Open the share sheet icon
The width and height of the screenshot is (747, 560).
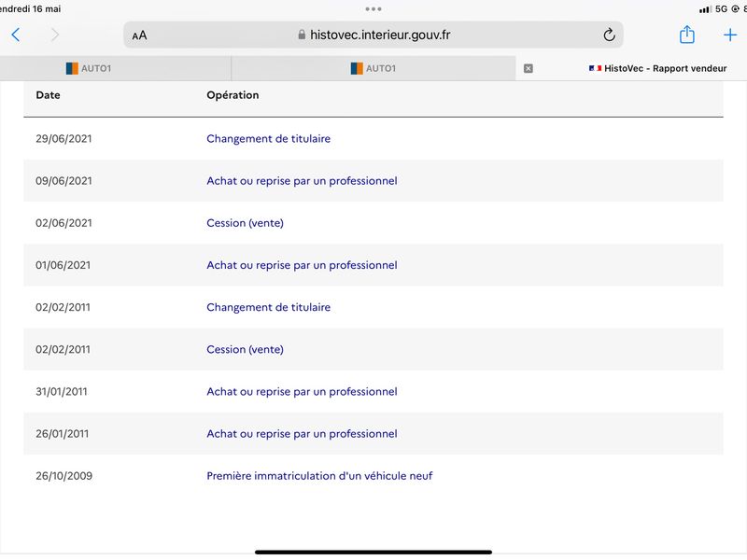[x=686, y=35]
